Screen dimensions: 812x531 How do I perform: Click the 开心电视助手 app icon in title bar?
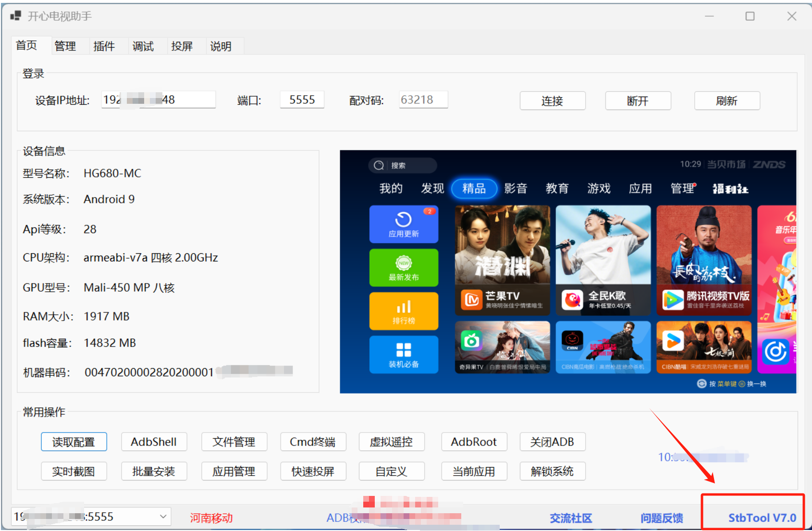pos(15,16)
